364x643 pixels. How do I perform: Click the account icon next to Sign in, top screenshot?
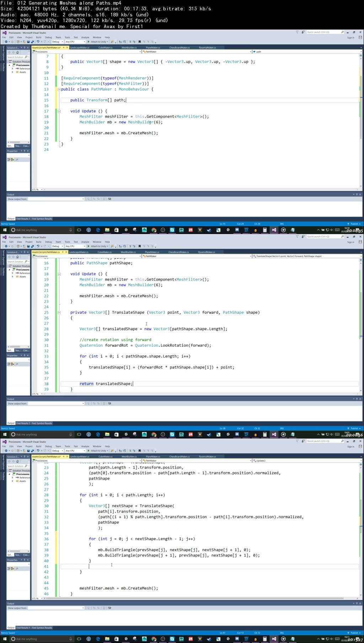(360, 37)
